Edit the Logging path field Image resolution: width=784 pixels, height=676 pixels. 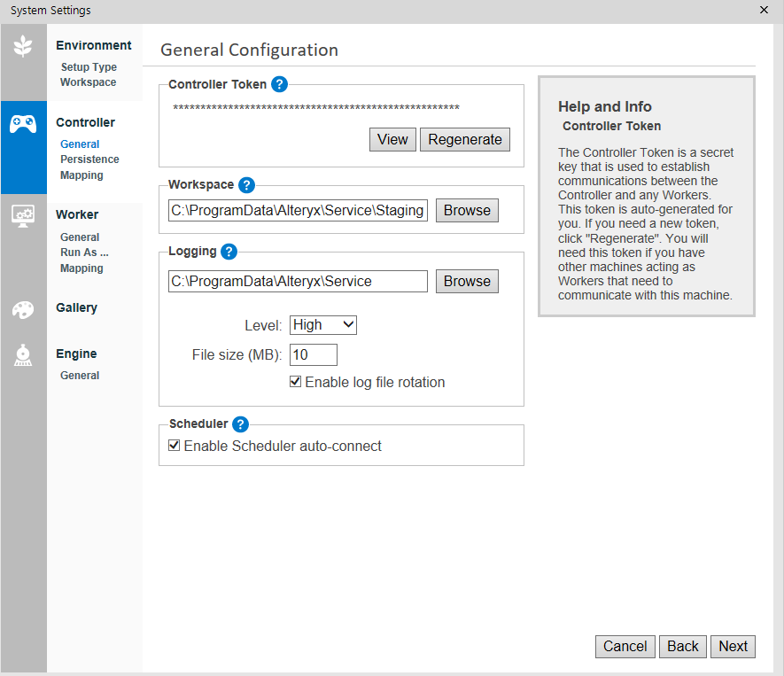point(298,282)
